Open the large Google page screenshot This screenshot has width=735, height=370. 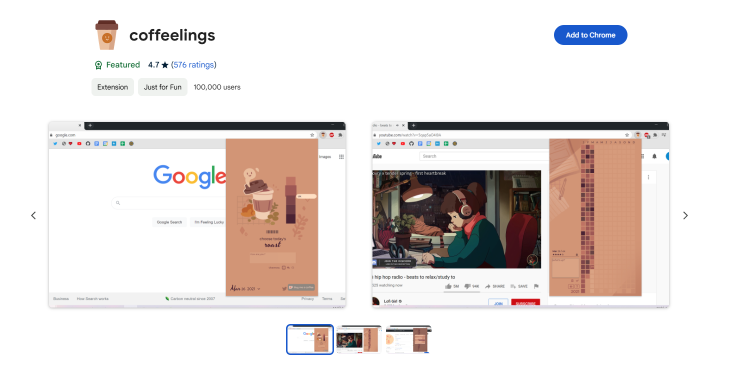pyautogui.click(x=197, y=215)
